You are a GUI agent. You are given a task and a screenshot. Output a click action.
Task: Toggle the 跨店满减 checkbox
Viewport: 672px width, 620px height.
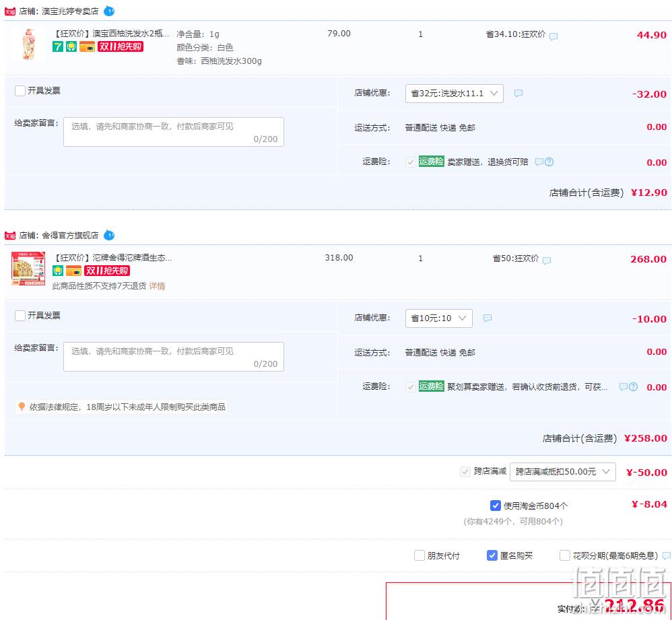(x=465, y=472)
